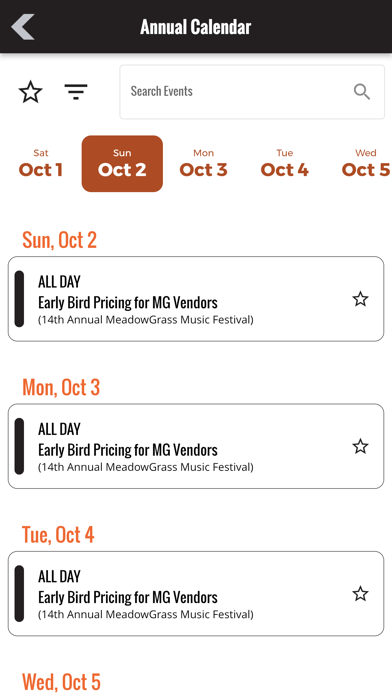Select the Sat Oct 1 date tab

pos(41,164)
